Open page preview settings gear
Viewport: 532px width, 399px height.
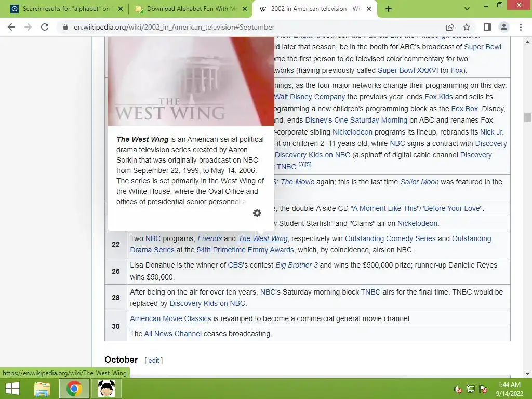257,212
